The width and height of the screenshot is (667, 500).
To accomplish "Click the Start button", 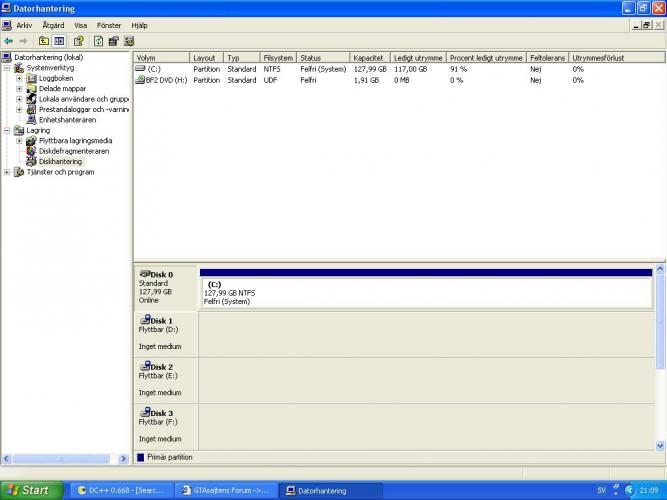I will pos(30,490).
